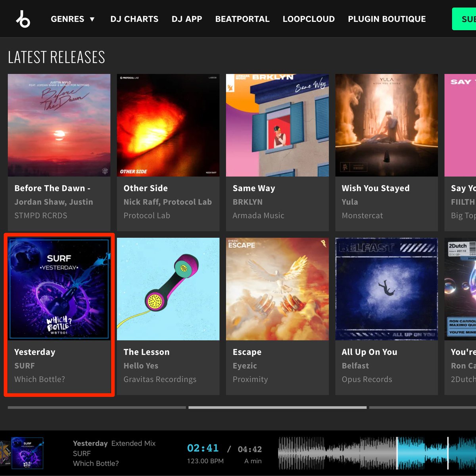Viewport: 476px width, 476px height.
Task: Expand the chevron next to GENRES
Action: pos(92,19)
